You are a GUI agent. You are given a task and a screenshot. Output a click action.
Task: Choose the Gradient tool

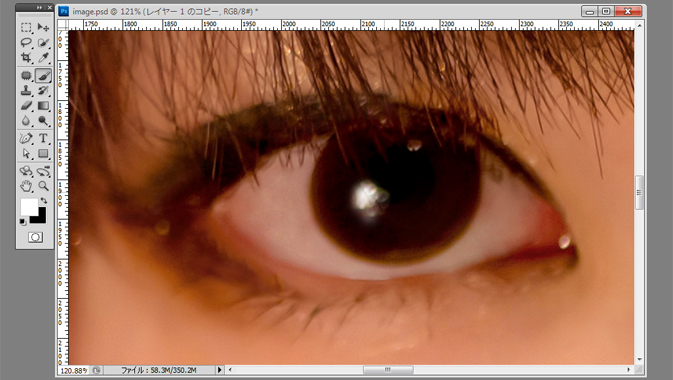(x=43, y=106)
